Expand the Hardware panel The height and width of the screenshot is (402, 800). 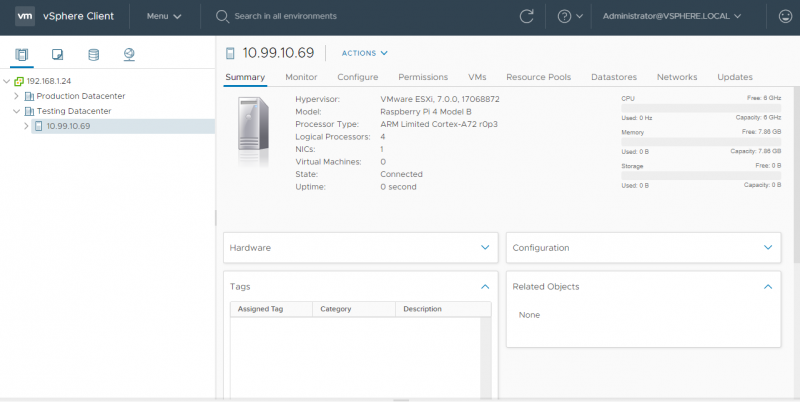click(x=485, y=247)
